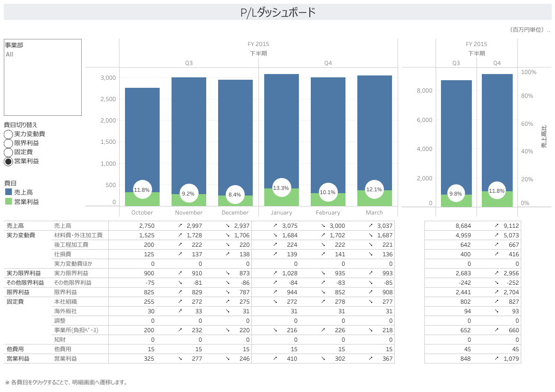Click the blue 売上高 legend swatch

9,192
